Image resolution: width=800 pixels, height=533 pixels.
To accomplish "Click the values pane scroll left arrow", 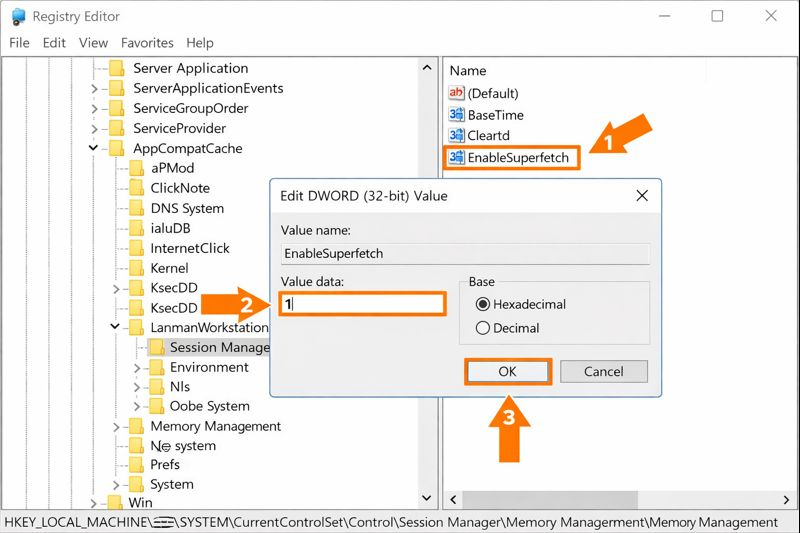I will (x=453, y=500).
